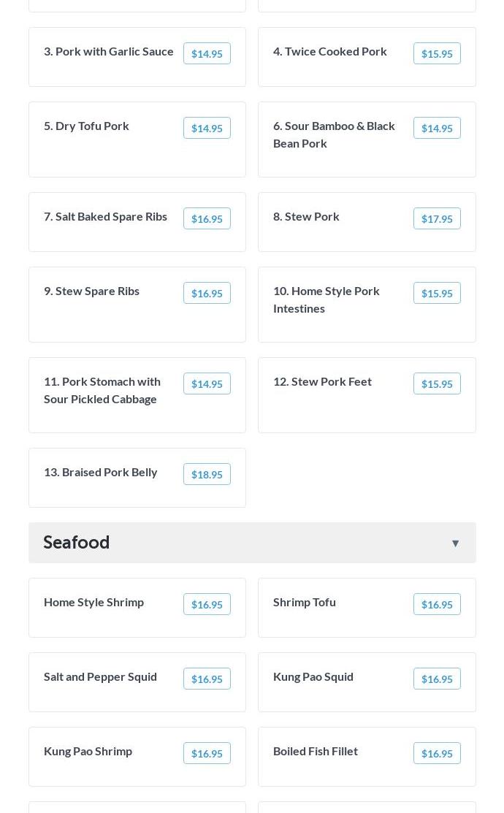
Task: Choose Sour Bamboo & Black Bean Pork
Action: pyautogui.click(x=334, y=134)
